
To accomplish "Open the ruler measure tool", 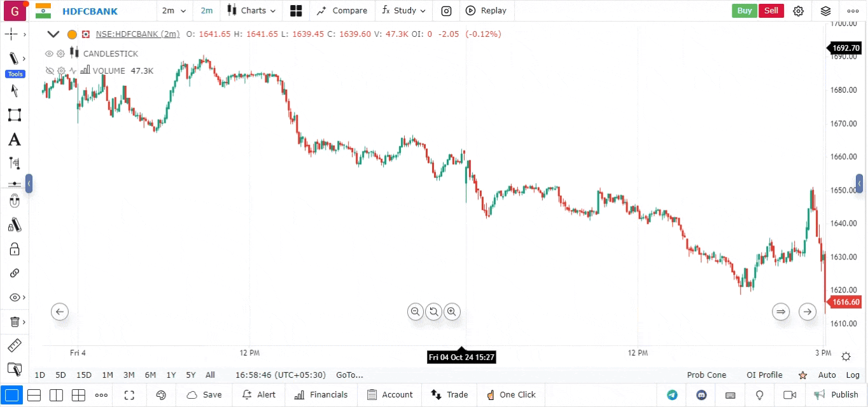I will point(14,345).
